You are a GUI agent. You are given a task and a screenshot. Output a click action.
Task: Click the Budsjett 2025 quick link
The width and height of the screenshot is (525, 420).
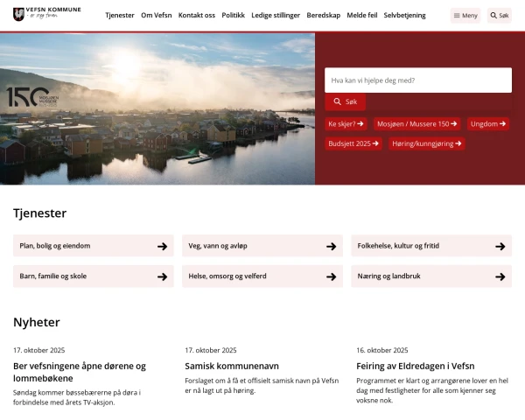[x=353, y=143]
